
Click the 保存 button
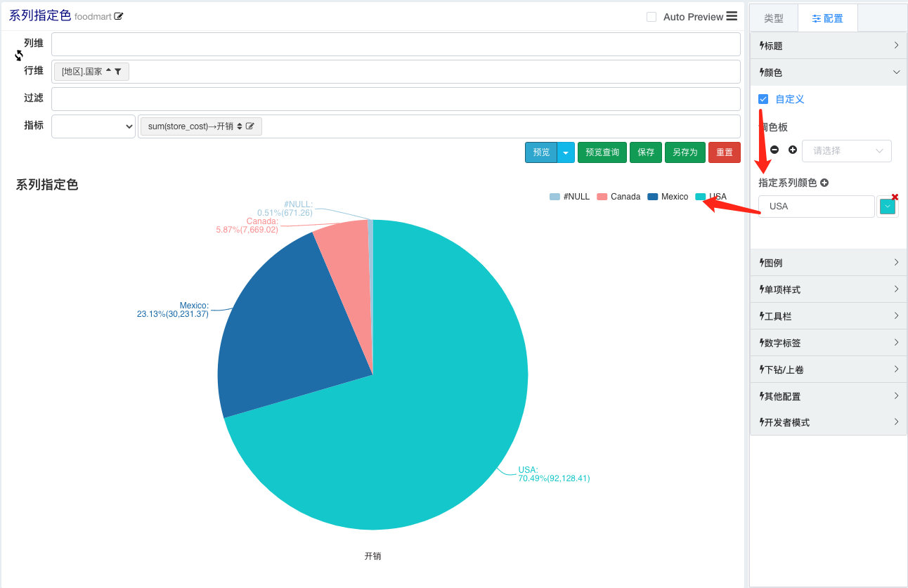pyautogui.click(x=646, y=152)
